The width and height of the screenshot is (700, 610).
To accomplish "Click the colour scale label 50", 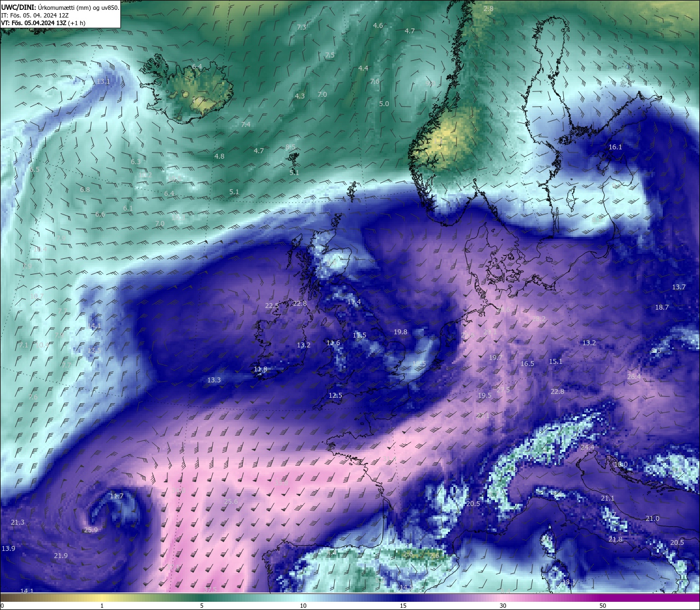I will pos(603,606).
